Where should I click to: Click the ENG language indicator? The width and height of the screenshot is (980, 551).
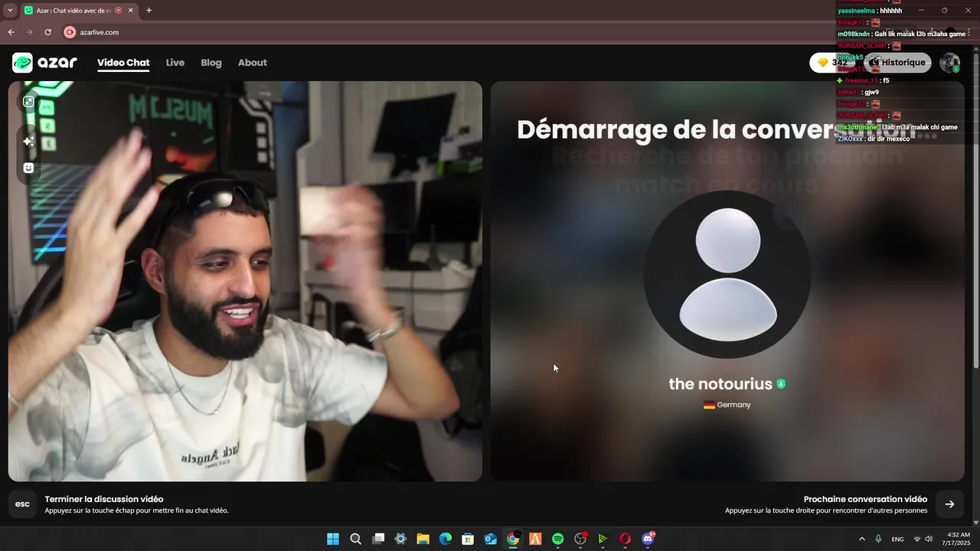click(x=897, y=539)
